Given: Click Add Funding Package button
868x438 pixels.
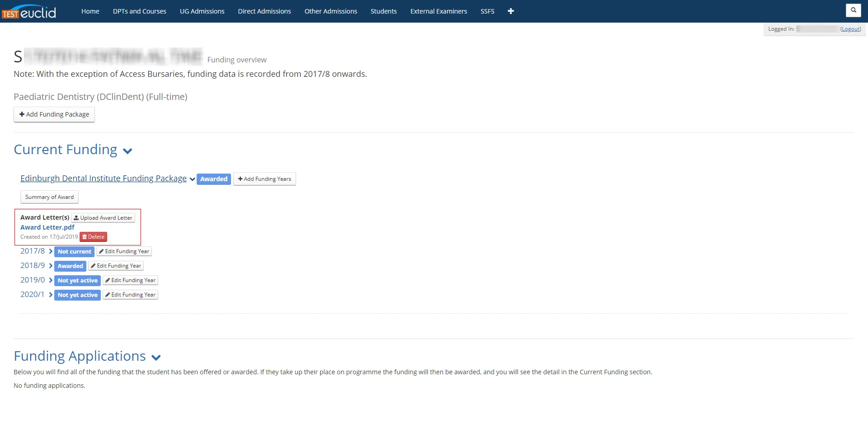Looking at the screenshot, I should (54, 114).
